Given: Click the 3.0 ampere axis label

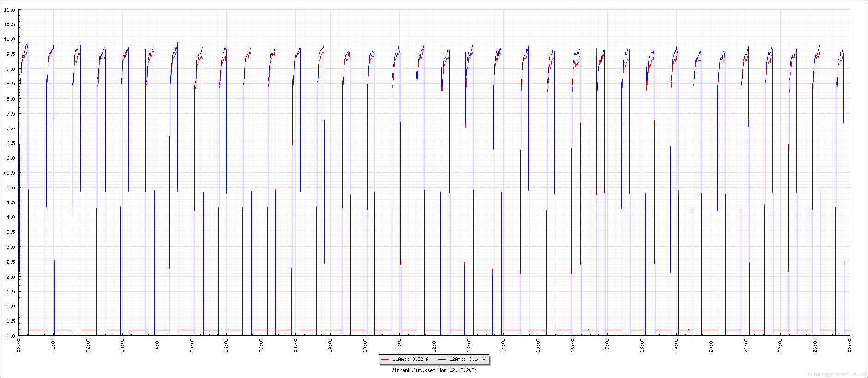Looking at the screenshot, I should (11, 247).
